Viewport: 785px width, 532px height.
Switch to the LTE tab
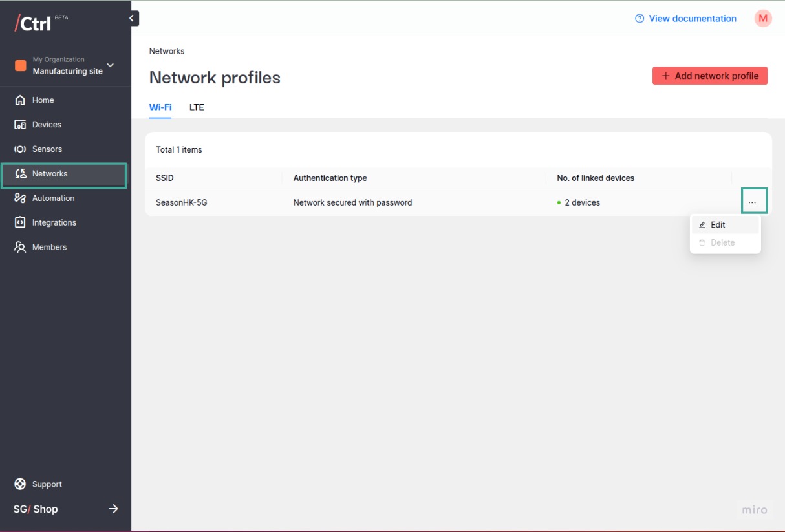tap(197, 107)
